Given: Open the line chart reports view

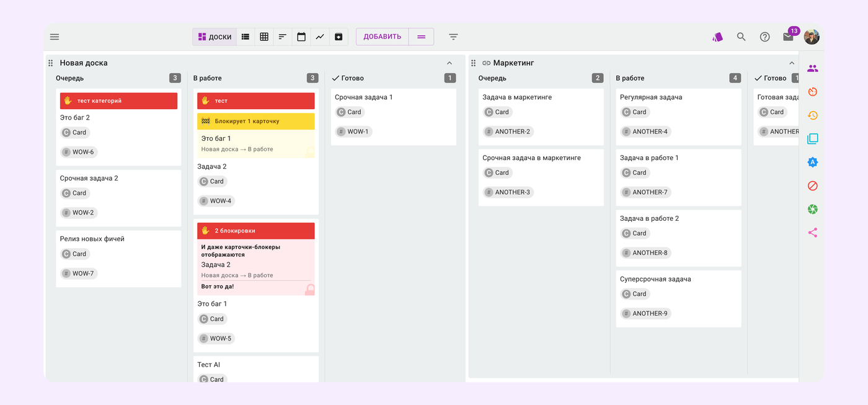Looking at the screenshot, I should click(320, 37).
